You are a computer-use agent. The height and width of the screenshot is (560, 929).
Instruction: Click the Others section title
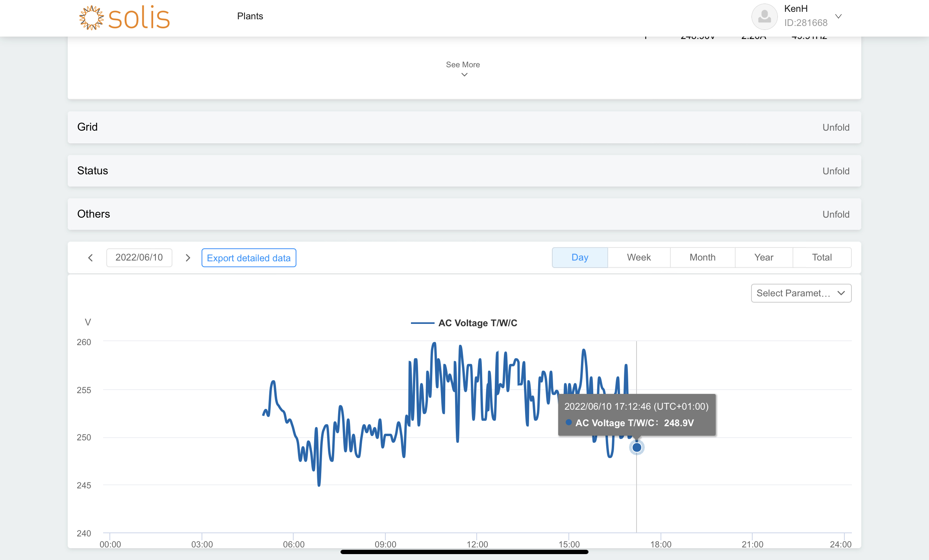click(94, 214)
